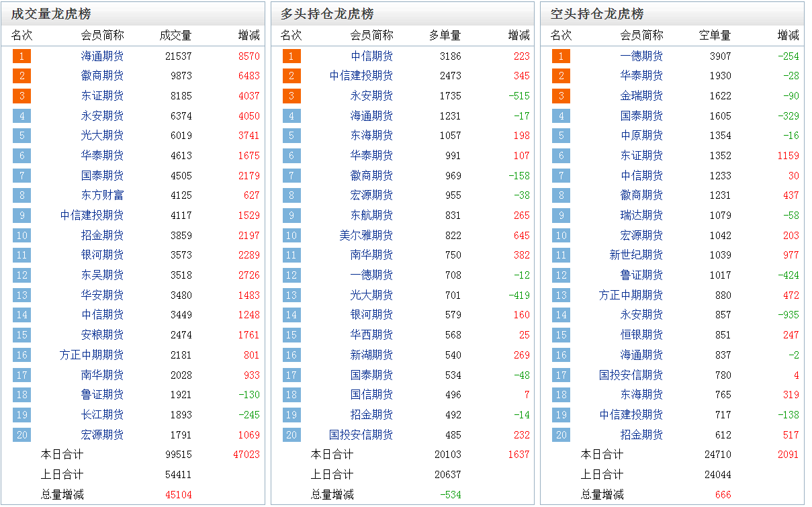The image size is (812, 507).
Task: Open the 东方财富 member link
Action: coord(102,195)
